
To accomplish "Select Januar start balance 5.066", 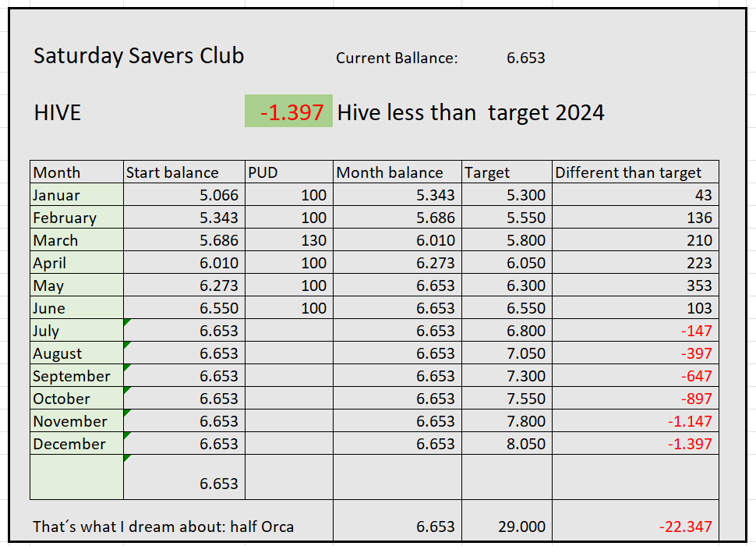I will pos(184,195).
